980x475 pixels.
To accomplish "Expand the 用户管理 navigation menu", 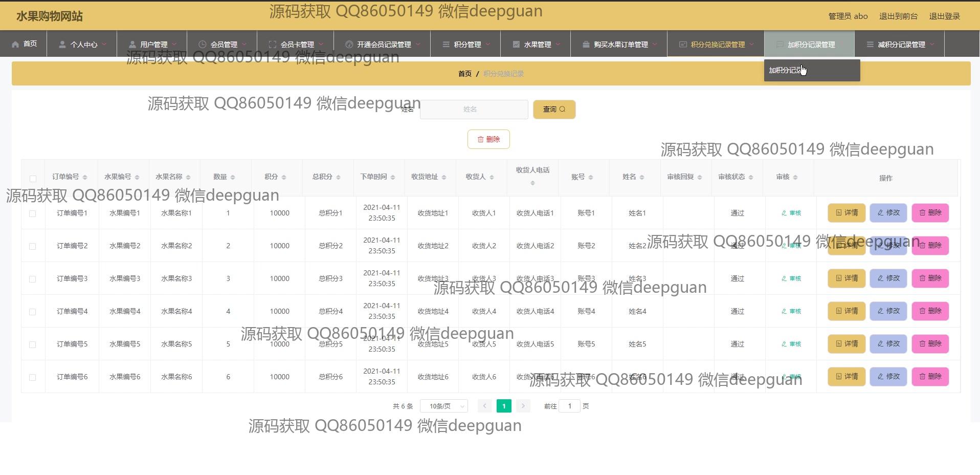I will (x=153, y=45).
